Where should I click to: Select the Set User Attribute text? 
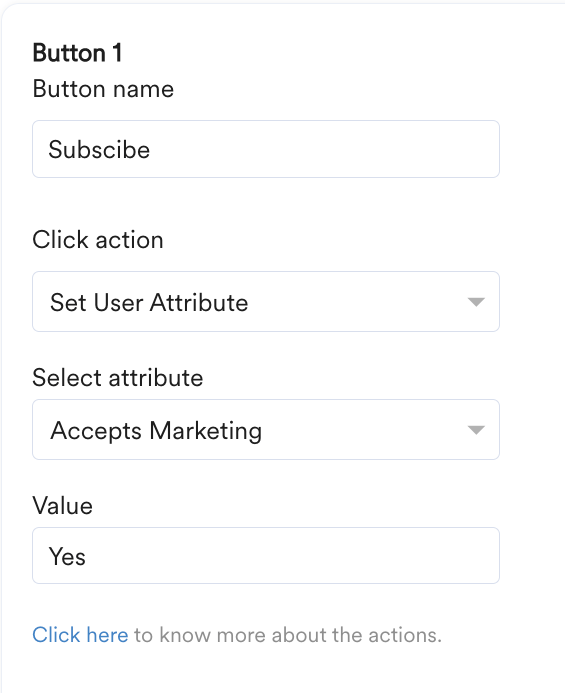click(x=149, y=303)
